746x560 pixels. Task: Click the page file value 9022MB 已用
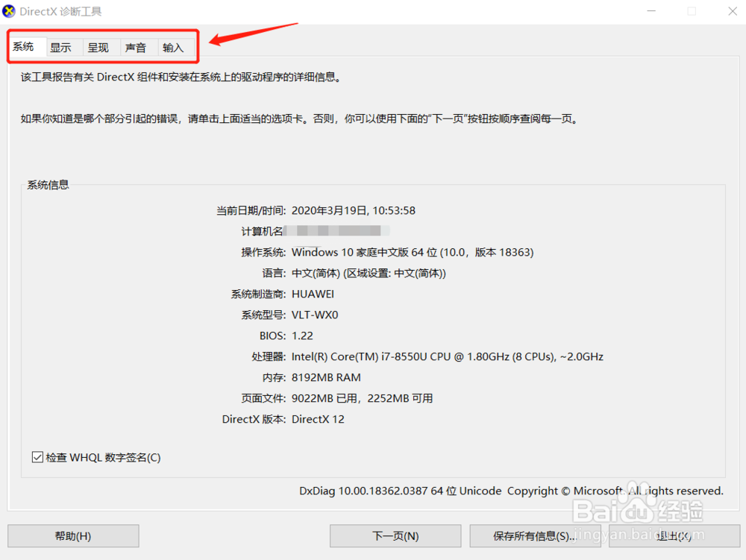[362, 398]
